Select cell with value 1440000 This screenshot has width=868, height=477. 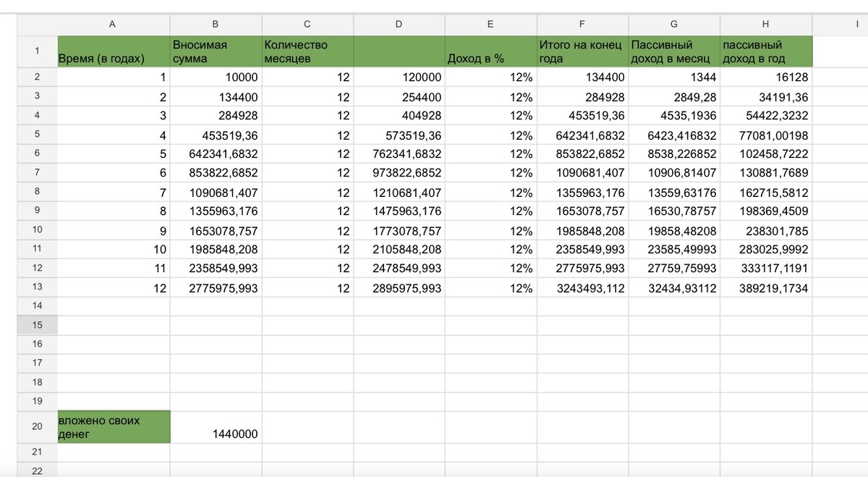coord(216,426)
